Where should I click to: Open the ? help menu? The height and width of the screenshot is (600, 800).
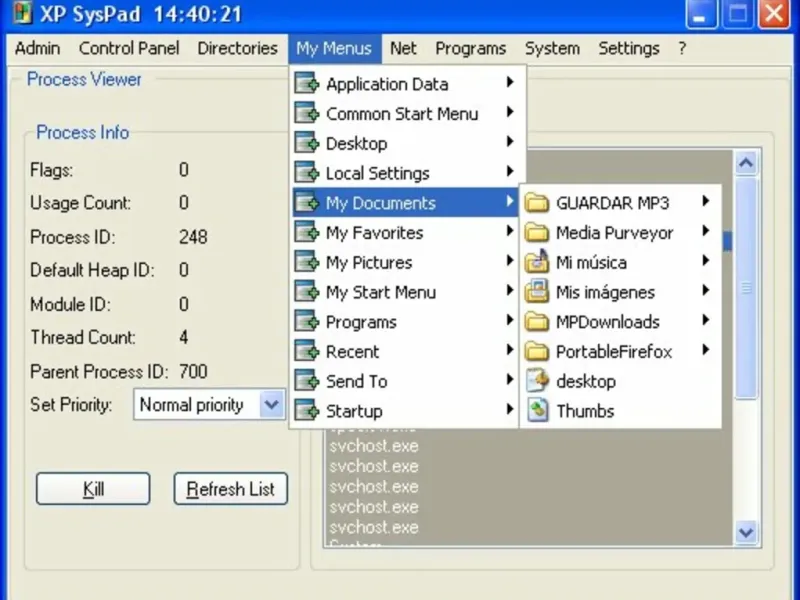pyautogui.click(x=682, y=48)
